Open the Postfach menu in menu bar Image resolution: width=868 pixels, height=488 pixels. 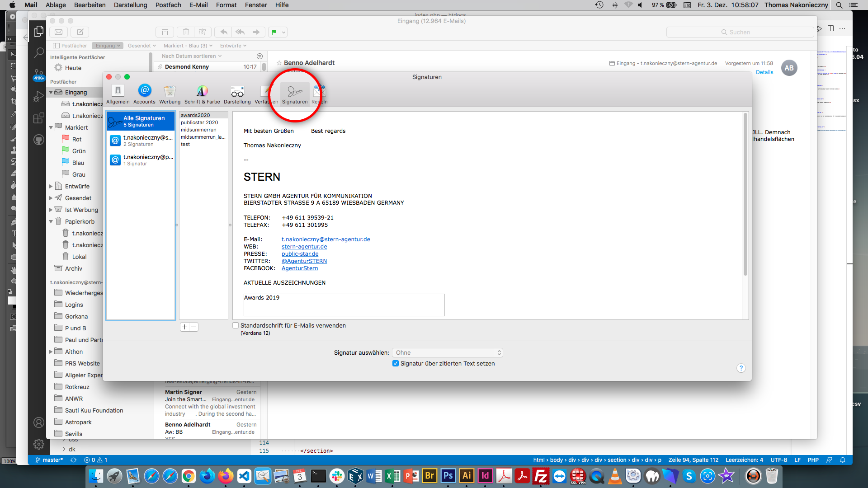coord(168,5)
